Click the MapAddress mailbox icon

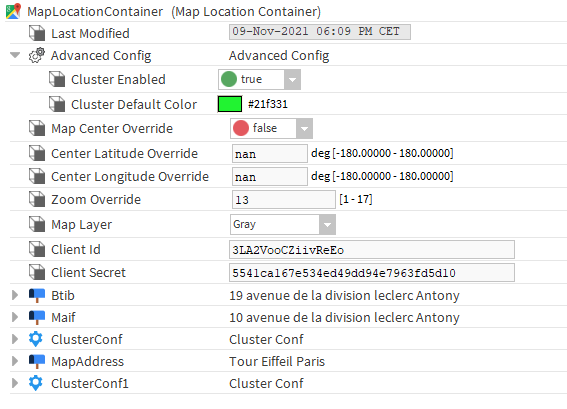[37, 361]
